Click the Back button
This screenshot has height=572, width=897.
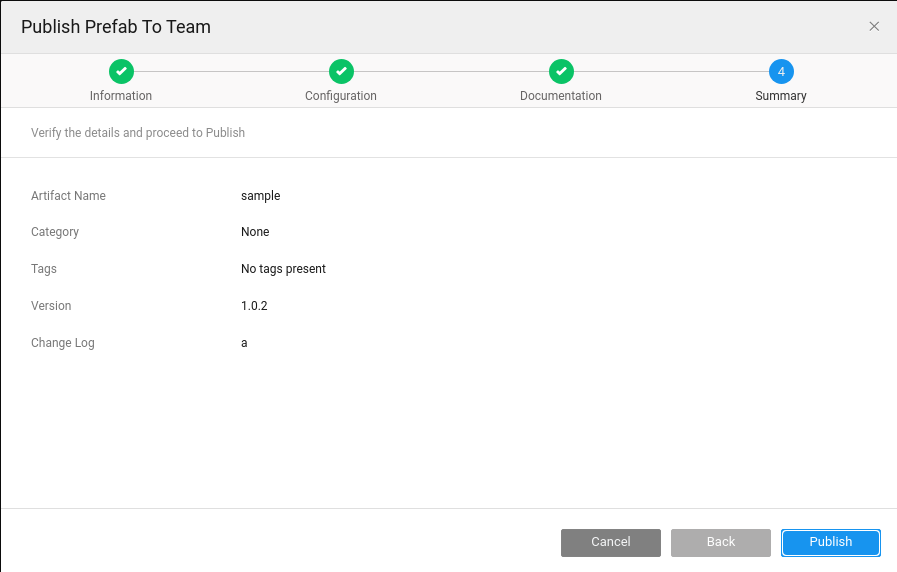coord(721,542)
